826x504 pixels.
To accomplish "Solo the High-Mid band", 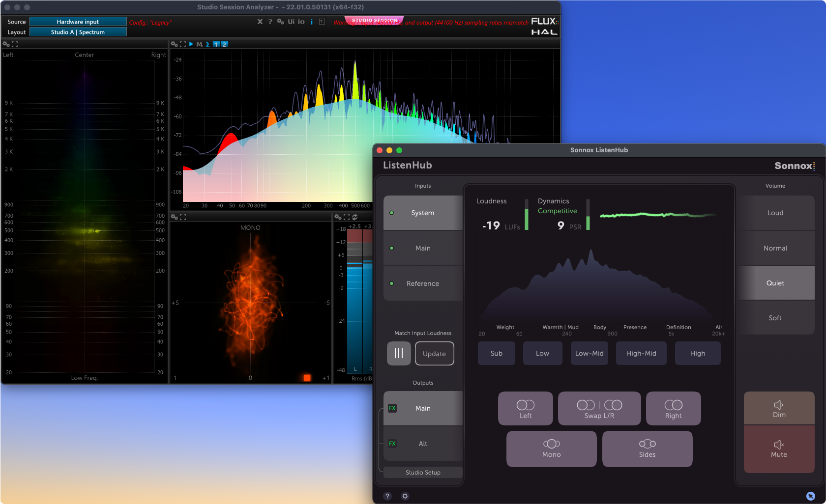I will click(641, 353).
